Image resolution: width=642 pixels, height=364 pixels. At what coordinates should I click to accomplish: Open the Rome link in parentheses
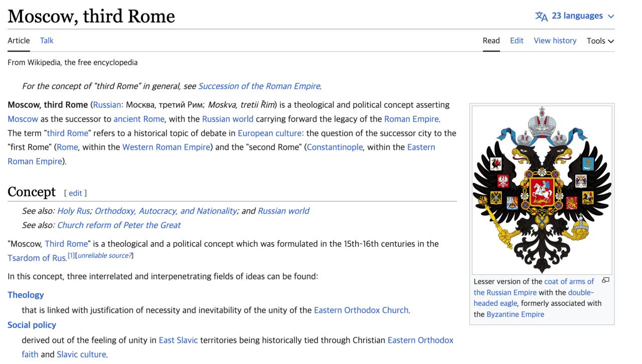tap(68, 147)
